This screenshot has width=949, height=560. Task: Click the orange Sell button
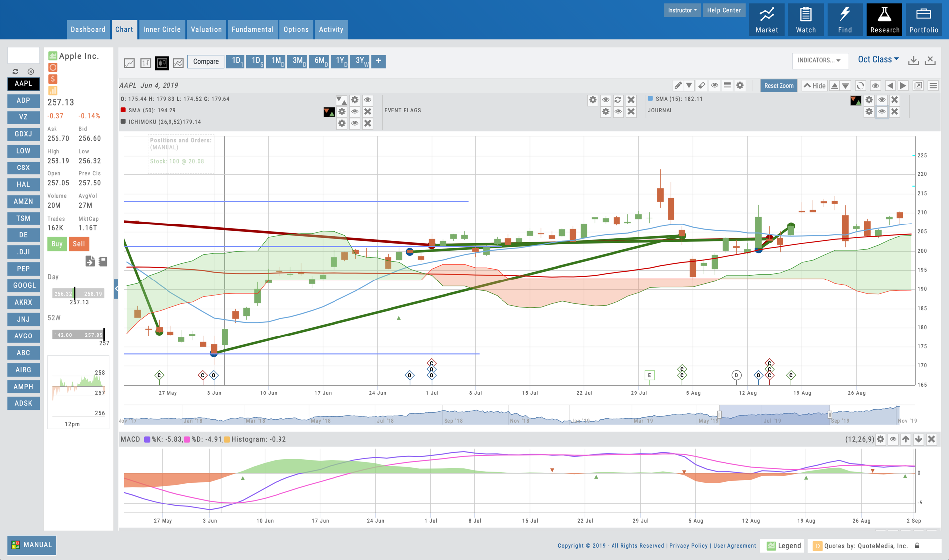pos(79,244)
